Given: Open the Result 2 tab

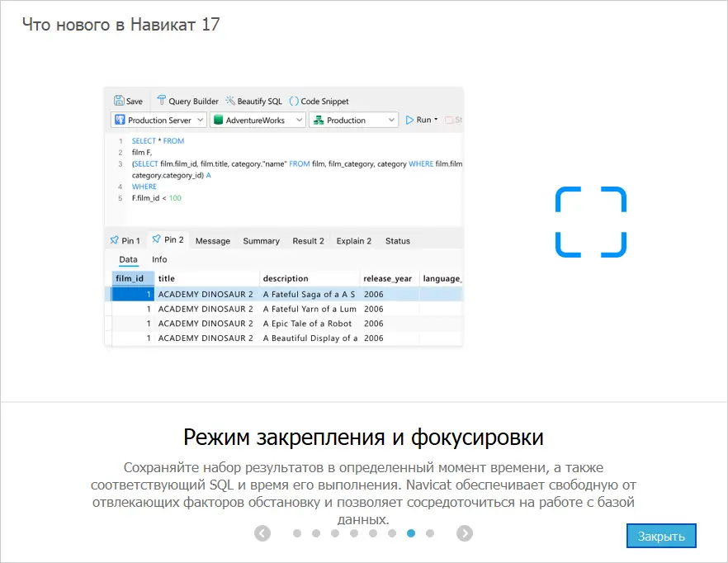Looking at the screenshot, I should tap(309, 241).
